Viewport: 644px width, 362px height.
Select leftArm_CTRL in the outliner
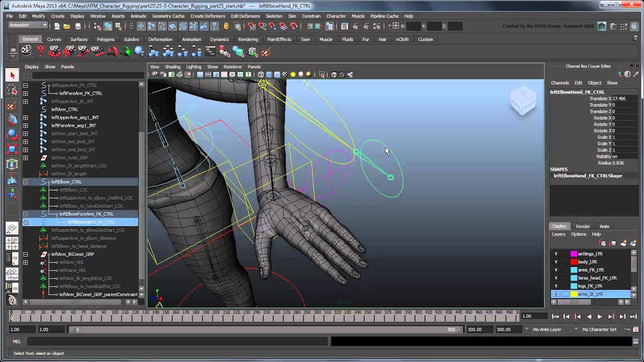(x=64, y=110)
